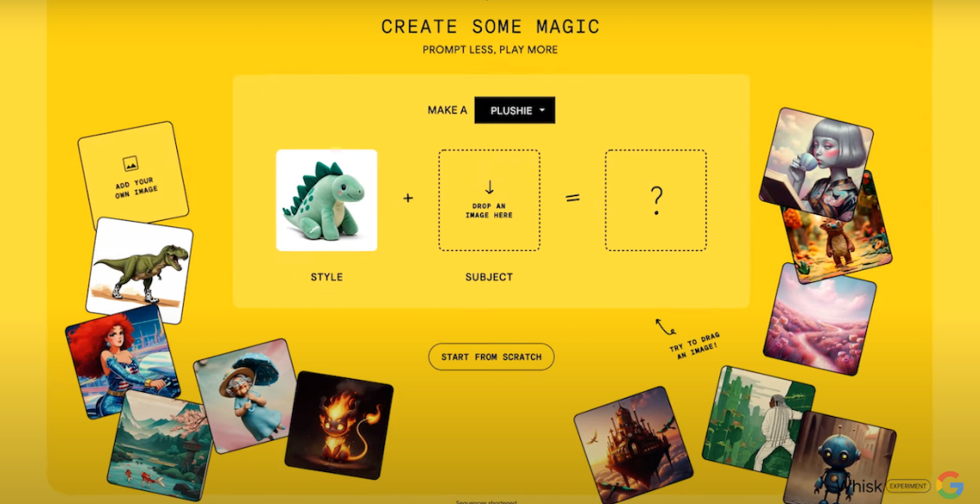Image resolution: width=980 pixels, height=504 pixels.
Task: Click the question mark result box
Action: pos(655,200)
